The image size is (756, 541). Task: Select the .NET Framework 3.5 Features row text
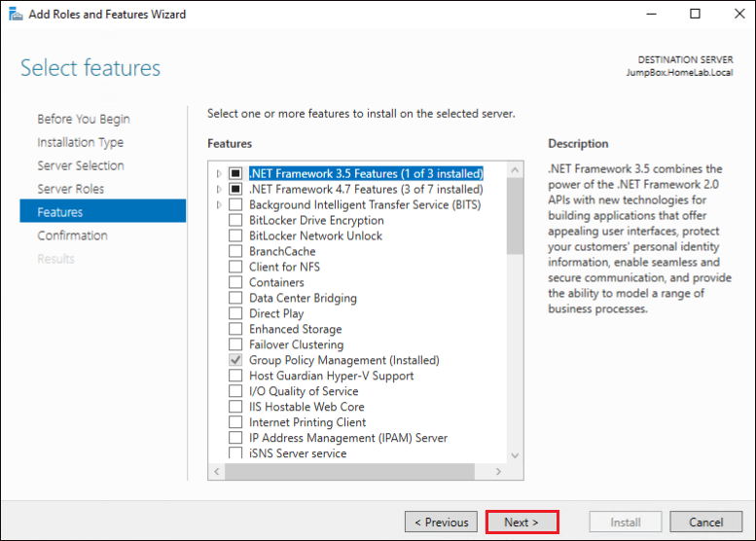[366, 173]
